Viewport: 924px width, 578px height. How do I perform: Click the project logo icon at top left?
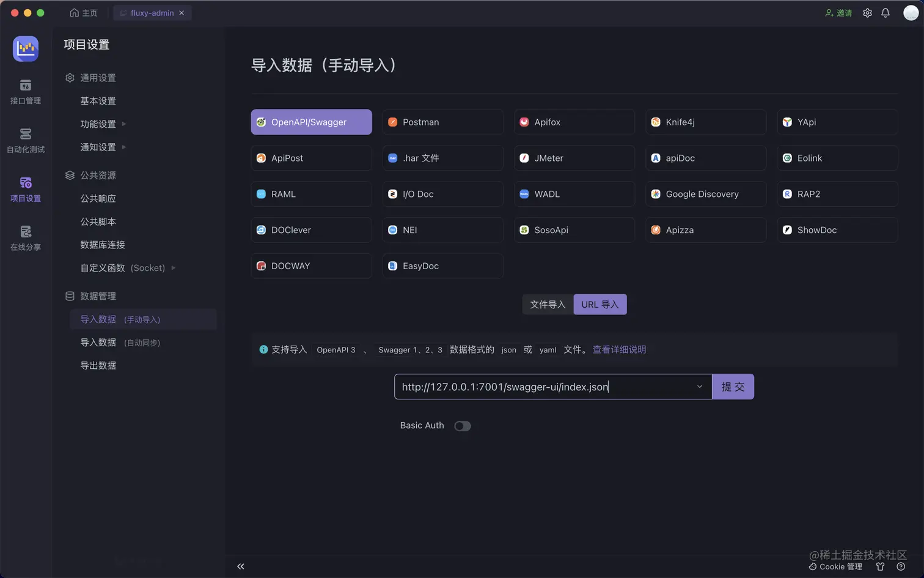(x=26, y=48)
